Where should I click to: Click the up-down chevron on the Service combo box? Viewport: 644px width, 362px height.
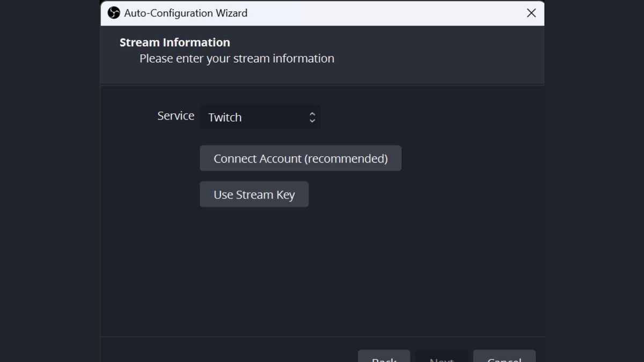click(312, 117)
